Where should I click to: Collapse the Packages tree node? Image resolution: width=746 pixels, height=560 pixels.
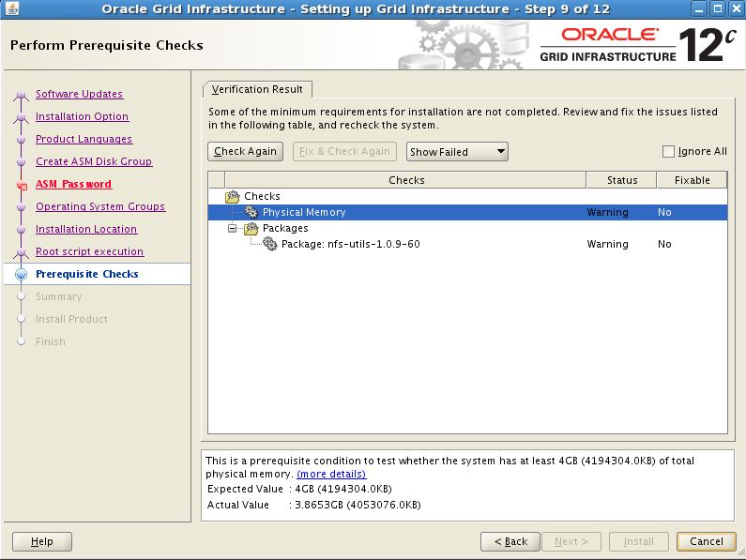232,228
